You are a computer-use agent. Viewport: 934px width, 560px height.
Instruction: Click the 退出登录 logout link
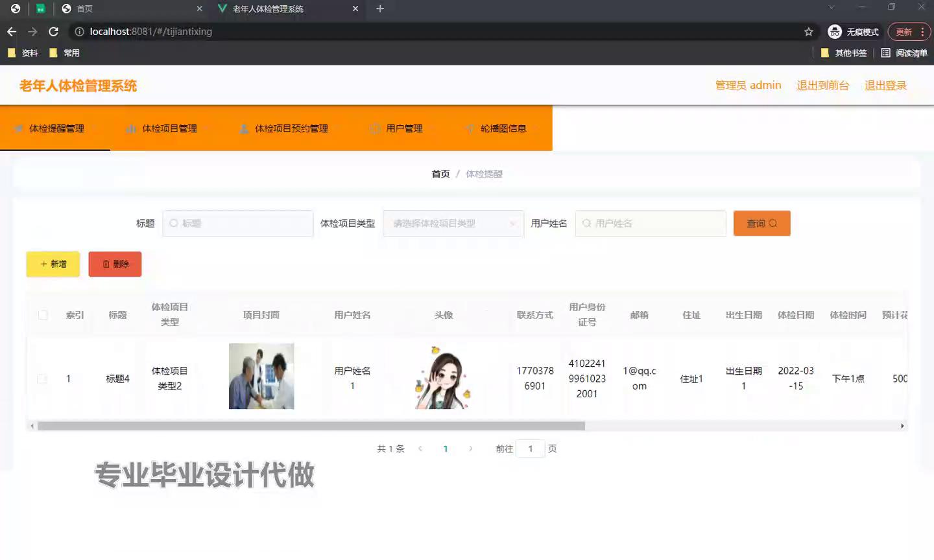click(885, 86)
